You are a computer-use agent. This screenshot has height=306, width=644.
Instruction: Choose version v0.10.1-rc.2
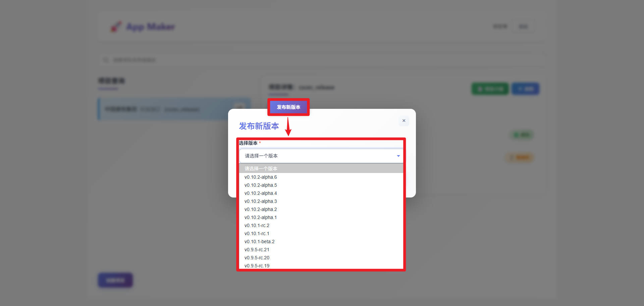[x=257, y=225]
